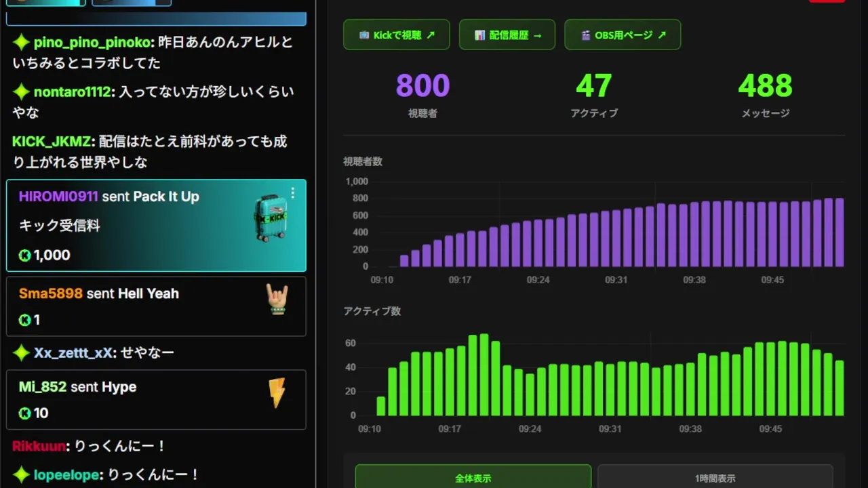Click the Hell Yeah rock hand icon
The image size is (868, 488).
pos(277,299)
